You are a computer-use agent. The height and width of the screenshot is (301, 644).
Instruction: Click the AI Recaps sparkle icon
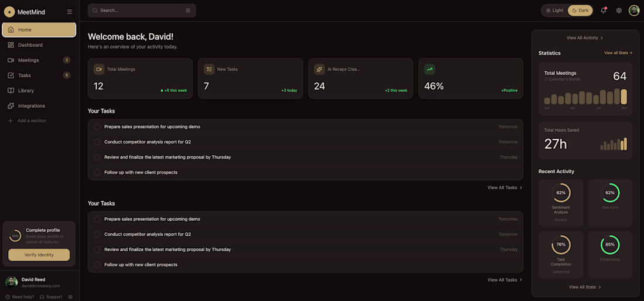(x=320, y=69)
